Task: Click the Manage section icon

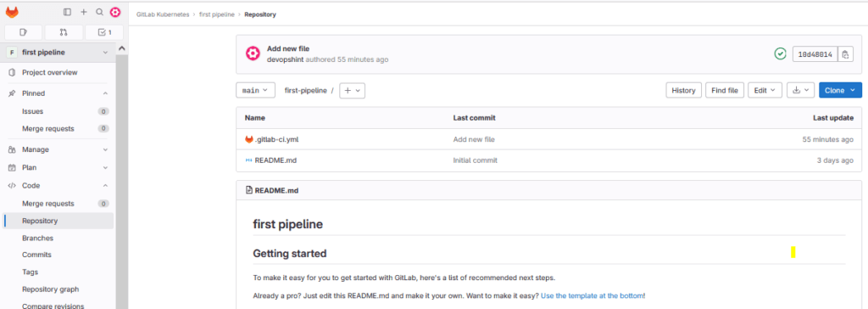Action: pos(12,149)
